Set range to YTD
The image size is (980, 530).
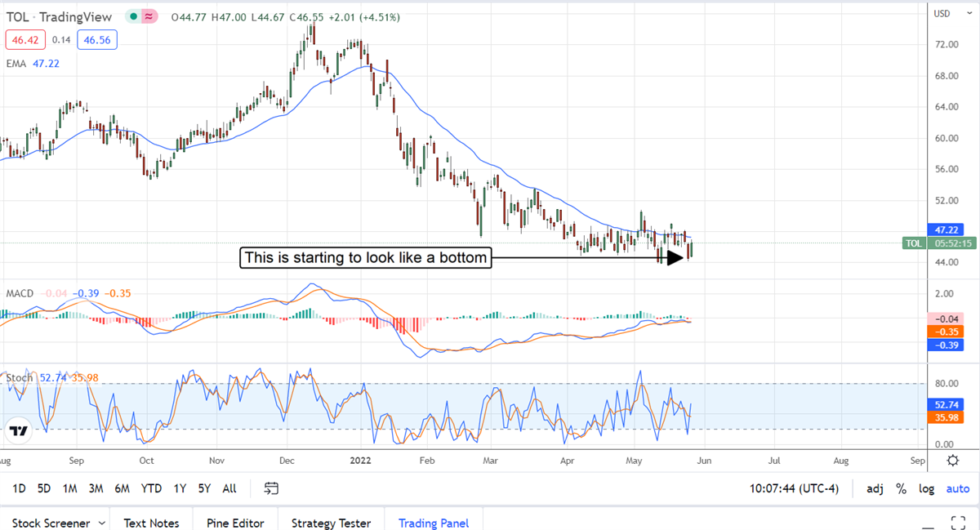click(x=151, y=488)
